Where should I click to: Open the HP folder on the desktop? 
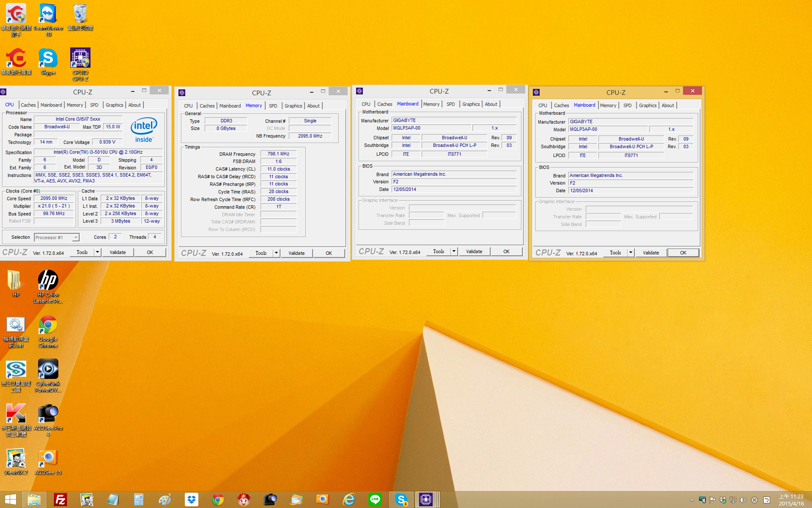pyautogui.click(x=16, y=283)
